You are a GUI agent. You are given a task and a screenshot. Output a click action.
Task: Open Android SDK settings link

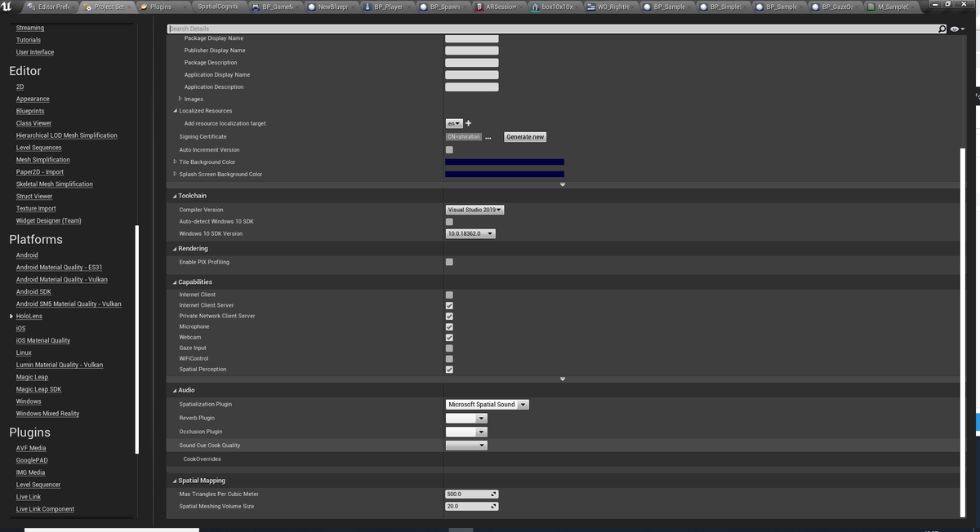[33, 291]
